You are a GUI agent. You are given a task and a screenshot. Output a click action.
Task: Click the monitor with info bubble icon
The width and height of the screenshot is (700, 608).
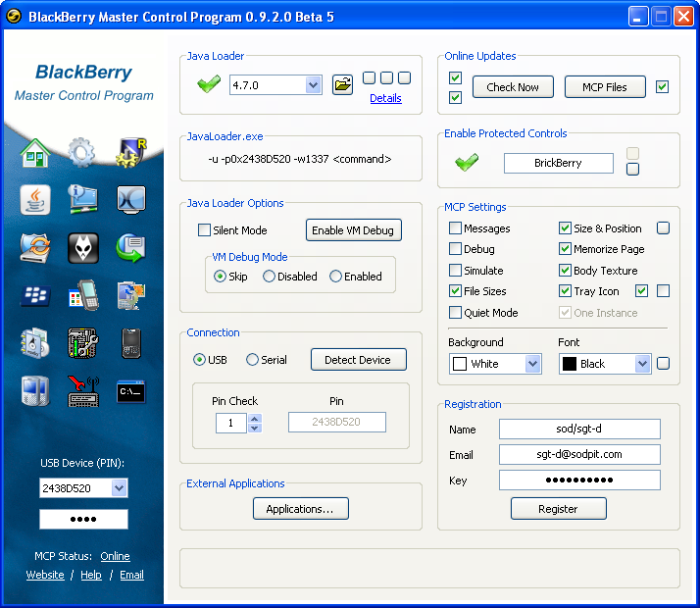click(83, 199)
